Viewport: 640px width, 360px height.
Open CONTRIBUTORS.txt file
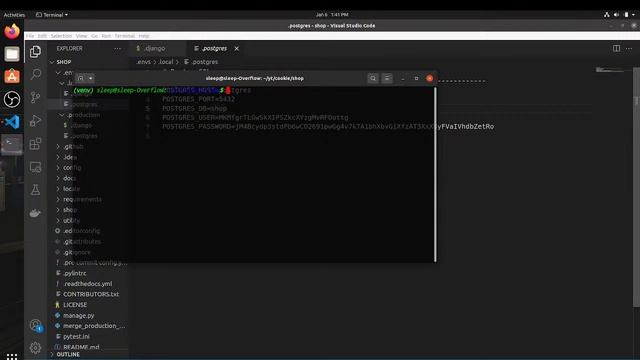tap(89, 294)
